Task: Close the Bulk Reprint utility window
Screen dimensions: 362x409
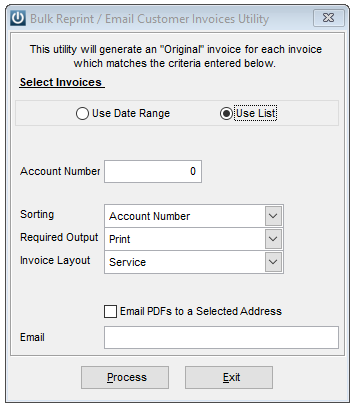Action: click(329, 18)
